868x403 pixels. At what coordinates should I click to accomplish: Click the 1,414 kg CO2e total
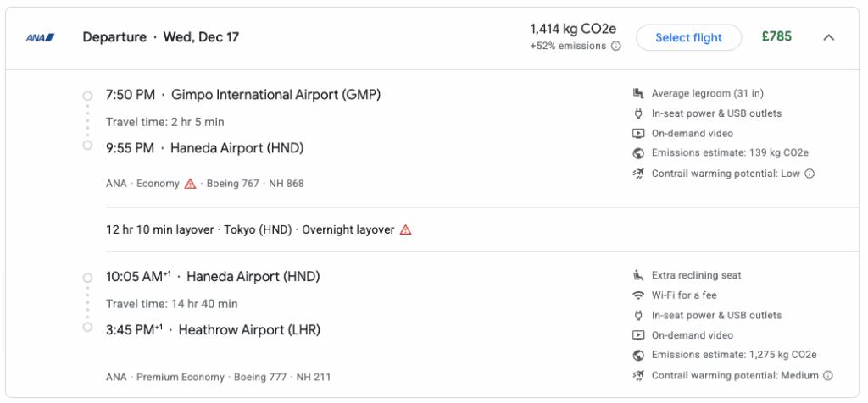[x=576, y=30]
